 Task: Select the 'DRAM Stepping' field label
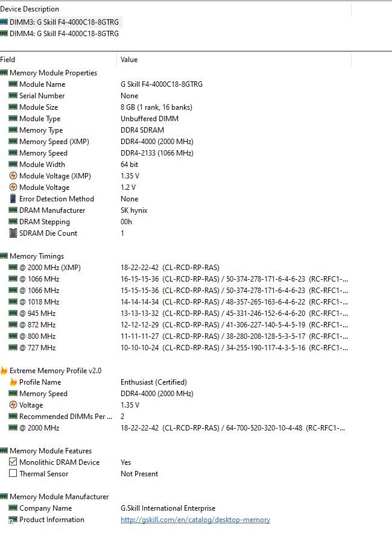(45, 222)
